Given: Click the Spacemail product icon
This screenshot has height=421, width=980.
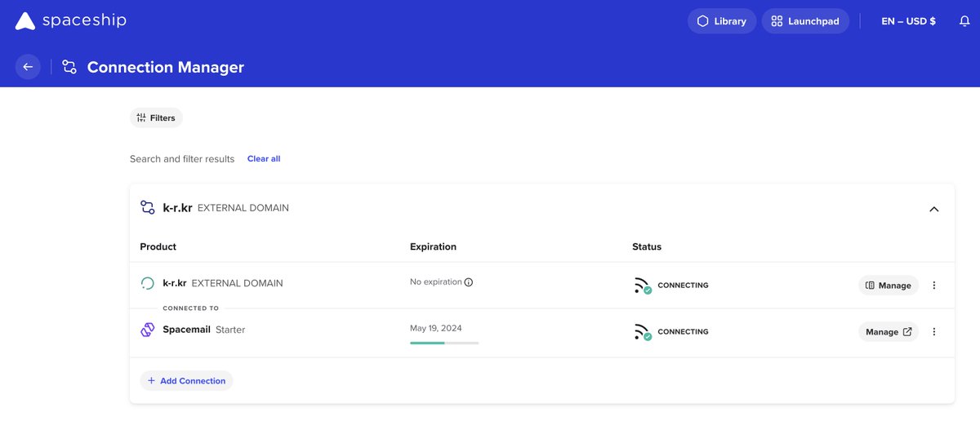Looking at the screenshot, I should [148, 330].
